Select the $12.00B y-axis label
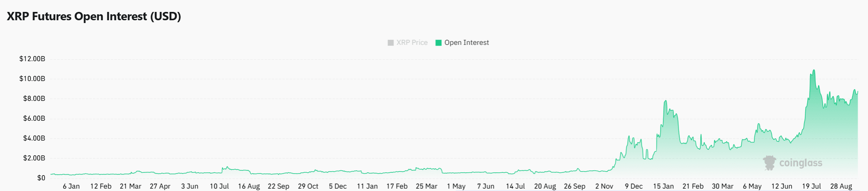Image resolution: width=868 pixels, height=191 pixels. (32, 59)
